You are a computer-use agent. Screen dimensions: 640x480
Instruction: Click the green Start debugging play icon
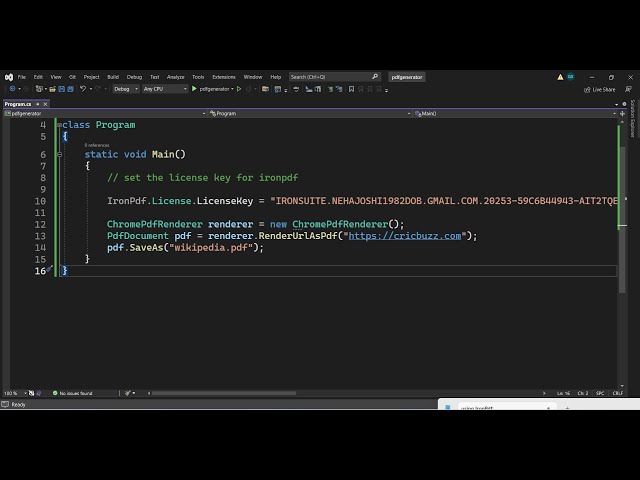point(194,89)
